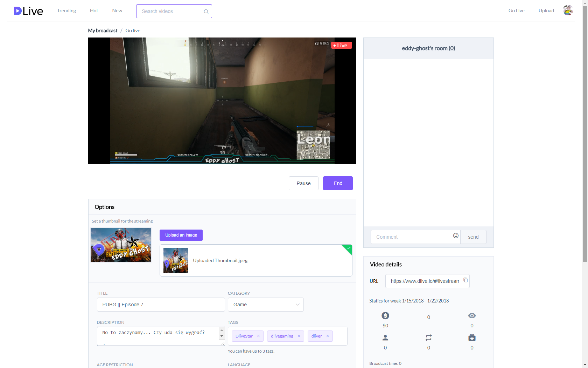Click Go Live in top navigation

click(x=517, y=11)
